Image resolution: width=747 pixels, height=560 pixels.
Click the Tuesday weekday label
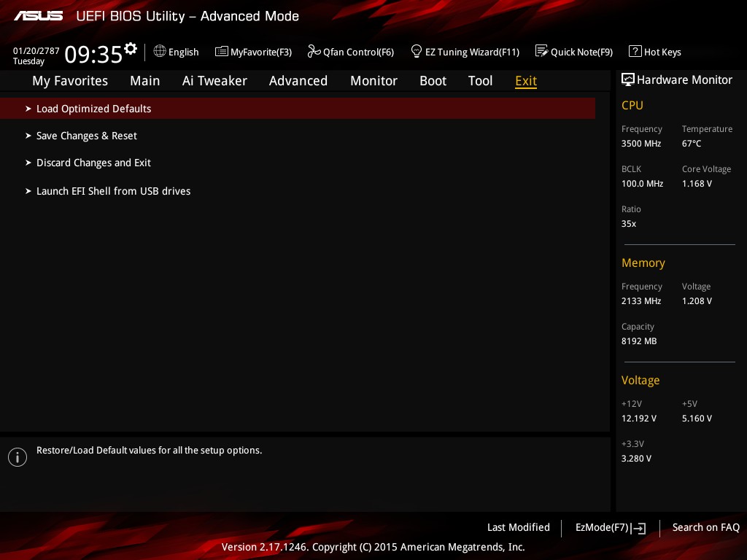[x=28, y=61]
